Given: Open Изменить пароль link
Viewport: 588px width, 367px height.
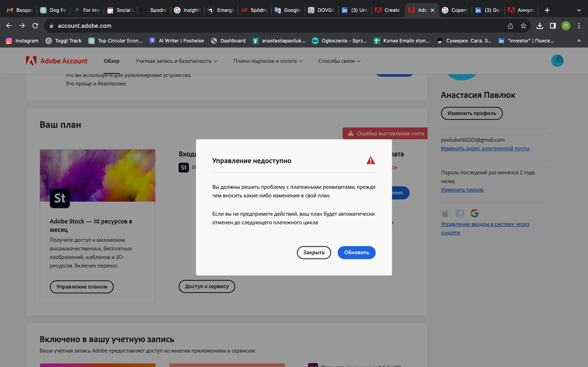Looking at the screenshot, I should tap(462, 190).
